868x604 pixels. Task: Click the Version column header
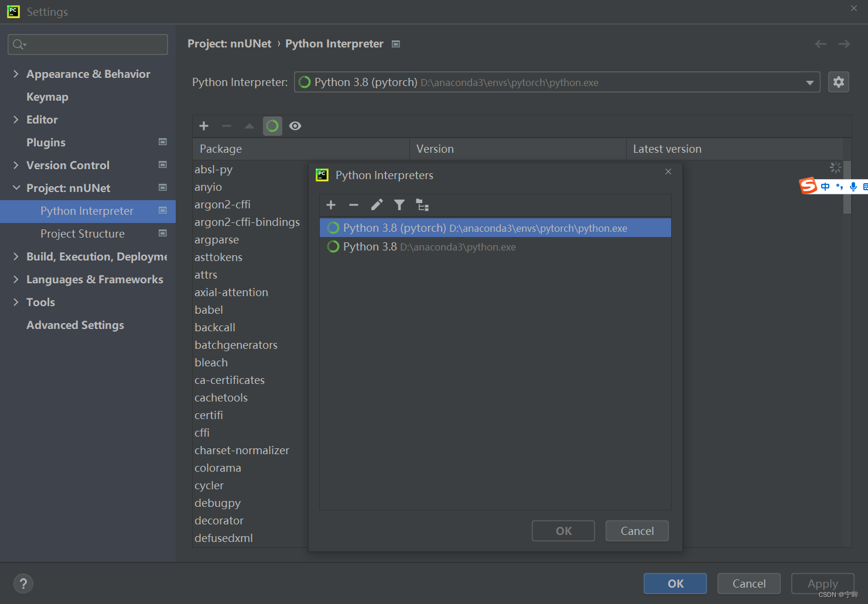(518, 149)
